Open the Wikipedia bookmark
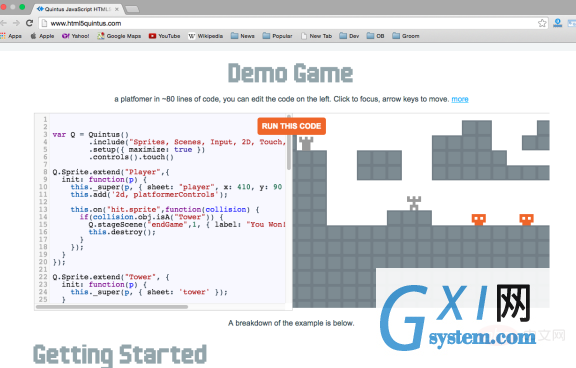Screen dimensions: 576x368 point(205,36)
